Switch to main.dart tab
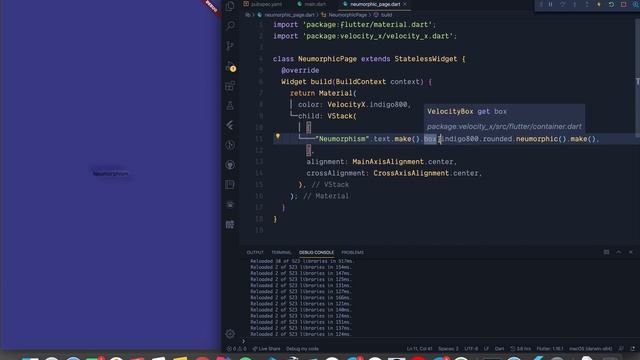 point(312,4)
